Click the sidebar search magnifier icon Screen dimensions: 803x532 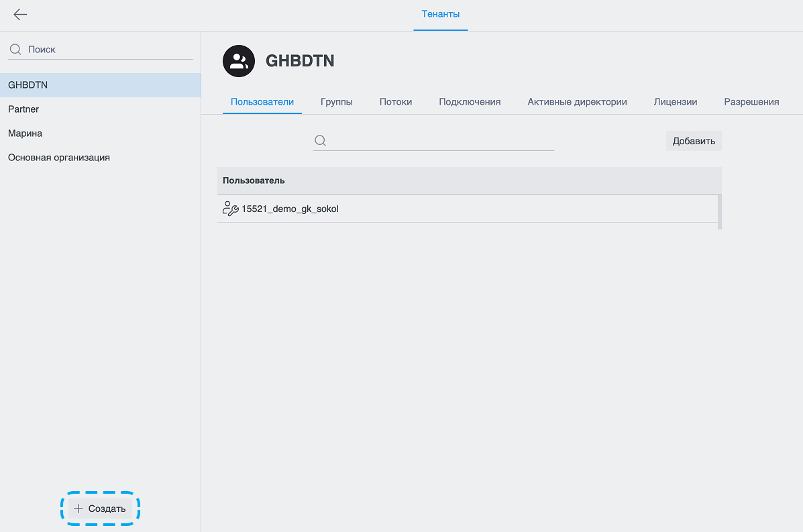click(x=15, y=49)
